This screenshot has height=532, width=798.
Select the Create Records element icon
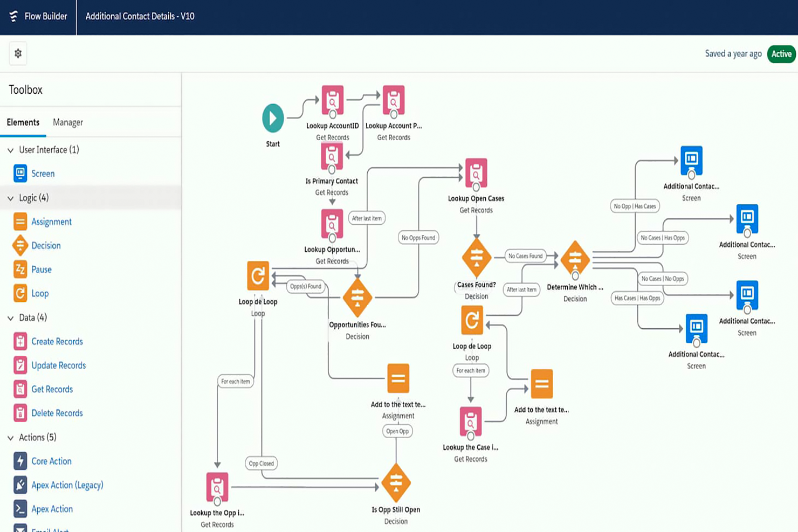pos(20,341)
